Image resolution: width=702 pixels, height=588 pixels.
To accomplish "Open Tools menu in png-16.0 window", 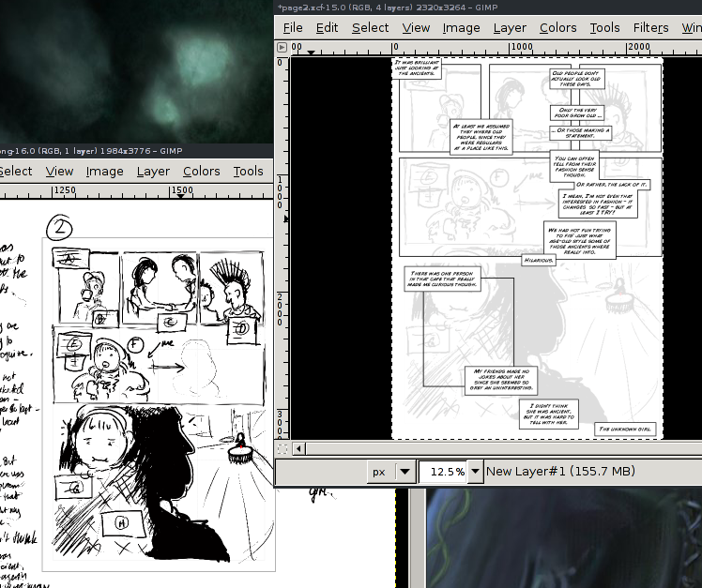I will point(248,172).
